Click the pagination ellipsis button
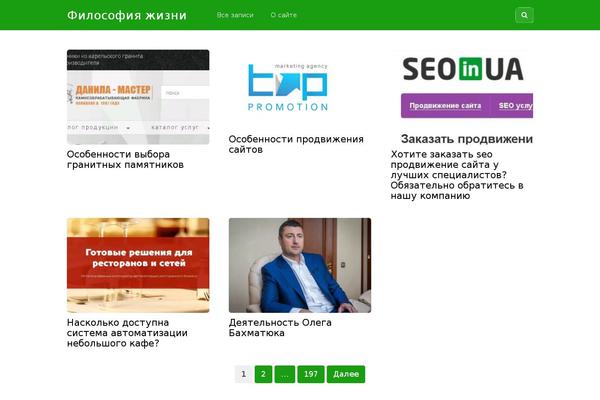The image size is (600, 400). point(285,374)
